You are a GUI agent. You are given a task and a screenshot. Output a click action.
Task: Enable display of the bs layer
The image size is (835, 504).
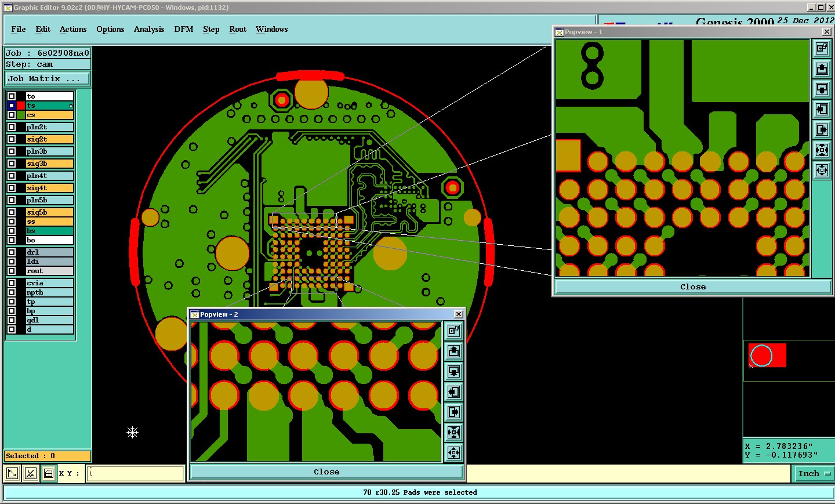(x=12, y=231)
